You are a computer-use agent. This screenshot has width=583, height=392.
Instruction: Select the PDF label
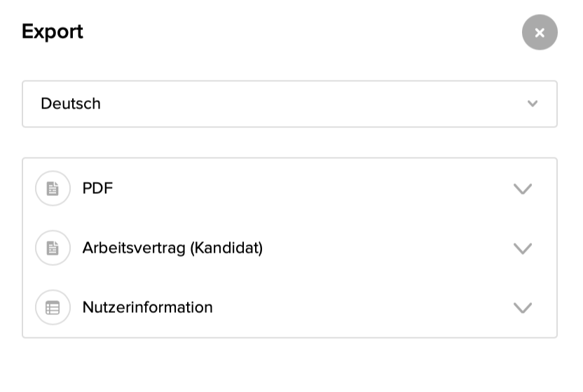pyautogui.click(x=97, y=188)
